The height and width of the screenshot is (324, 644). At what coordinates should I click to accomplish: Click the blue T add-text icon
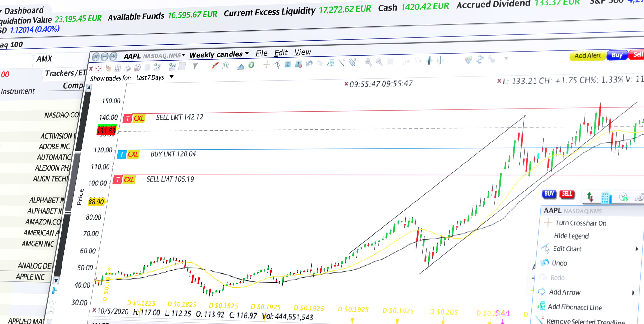288,64
